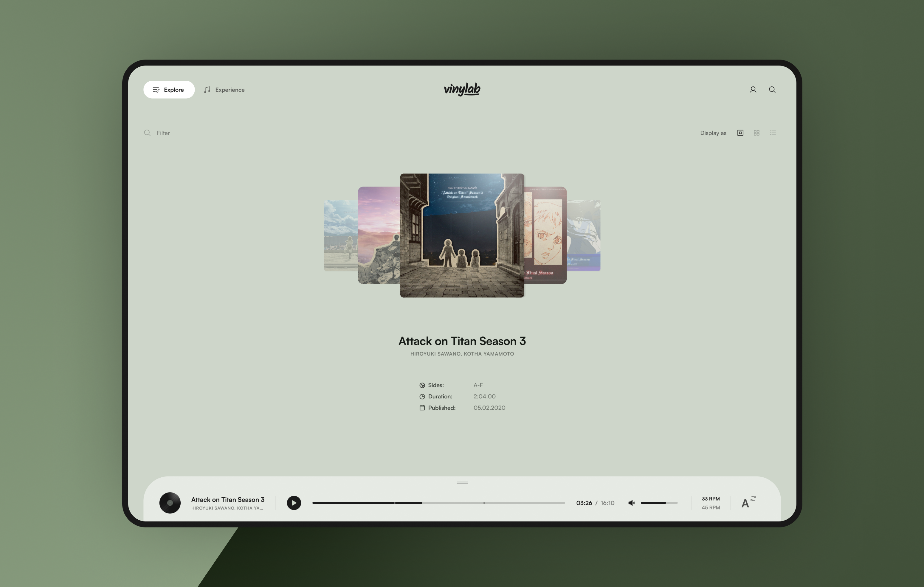
Task: Flip record side with the A icon
Action: (748, 502)
